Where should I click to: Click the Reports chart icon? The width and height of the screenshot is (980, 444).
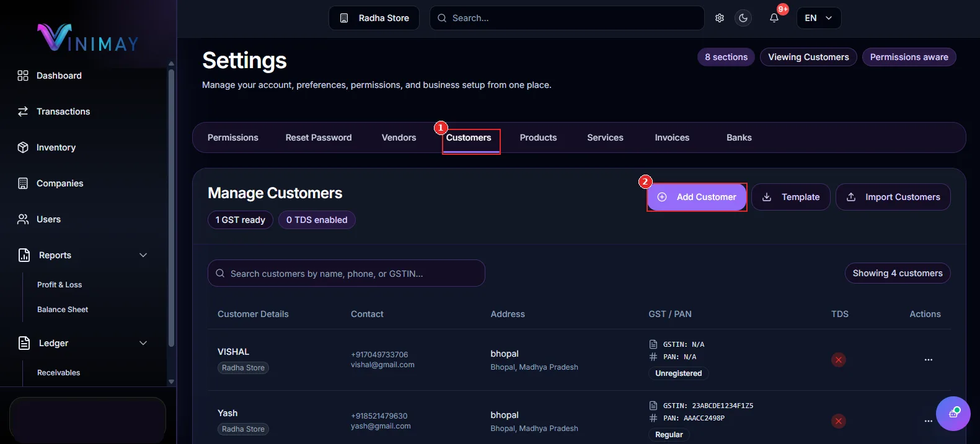pos(24,255)
